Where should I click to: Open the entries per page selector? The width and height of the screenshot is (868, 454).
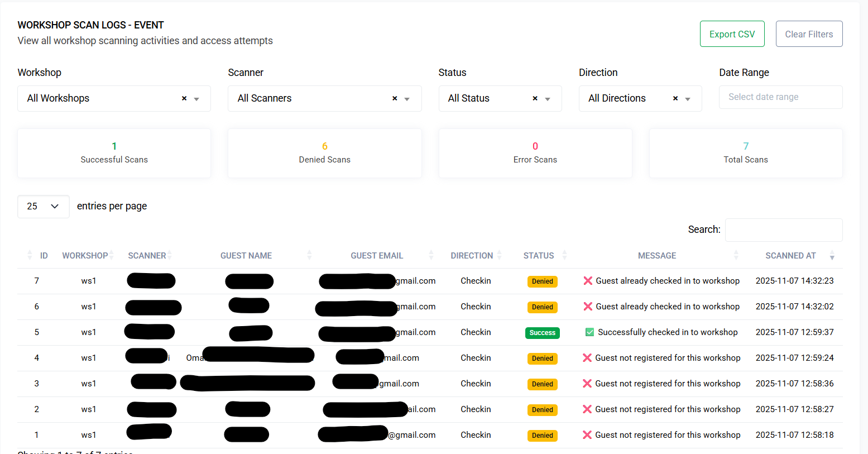point(44,207)
